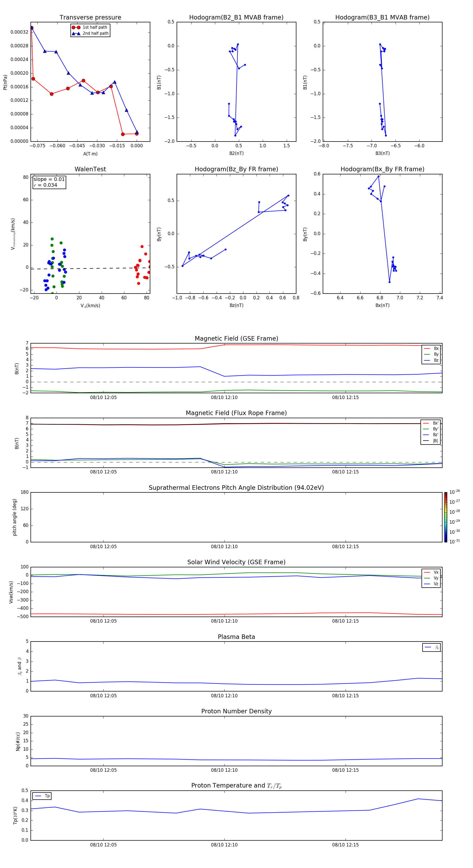This screenshot has width=473, height=868.
Task: Click the Transverse pressure plot title
Action: 90,17
